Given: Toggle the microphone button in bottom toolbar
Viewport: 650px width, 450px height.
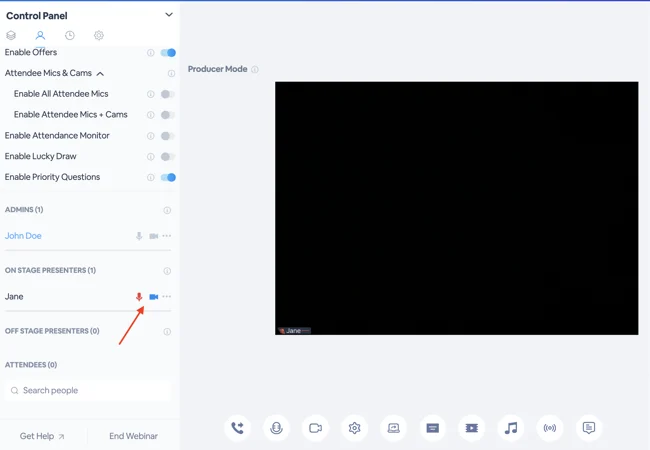Looking at the screenshot, I should 276,428.
